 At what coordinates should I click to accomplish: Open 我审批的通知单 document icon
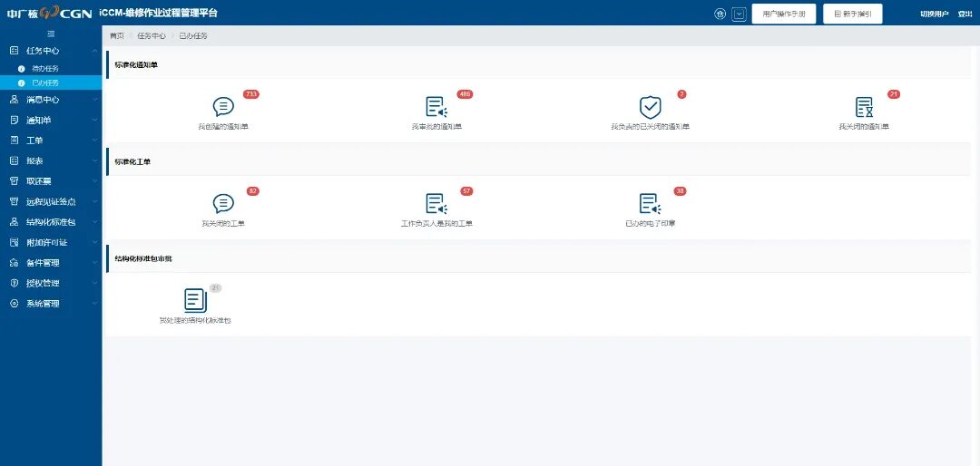436,107
